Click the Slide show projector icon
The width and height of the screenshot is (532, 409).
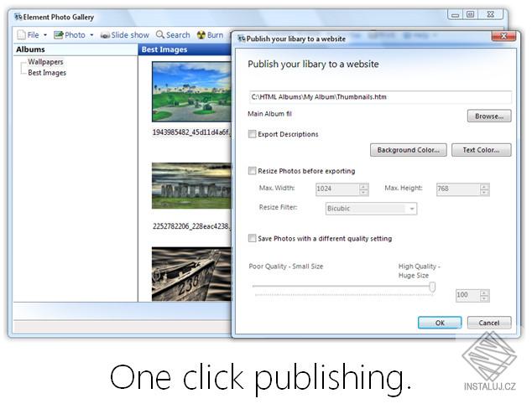pyautogui.click(x=105, y=35)
